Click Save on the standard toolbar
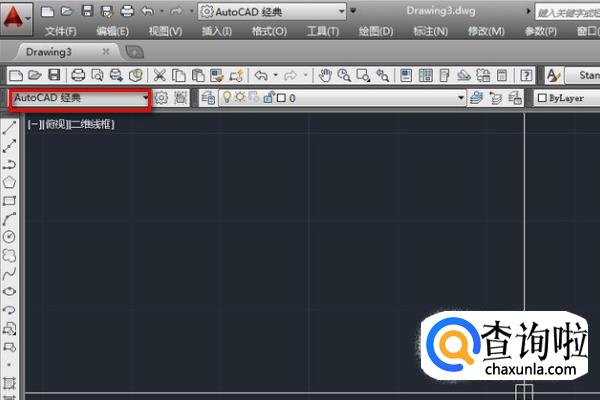Screen dimensions: 600x400 coord(54,75)
